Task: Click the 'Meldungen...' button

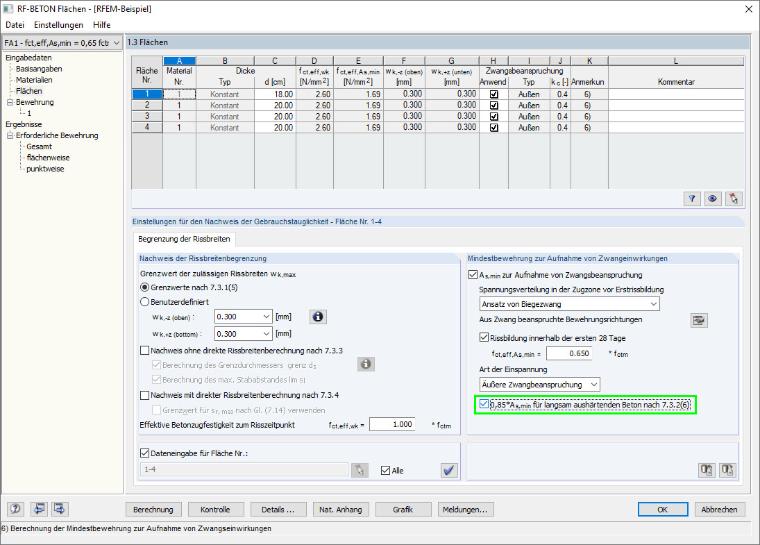Action: (x=465, y=510)
